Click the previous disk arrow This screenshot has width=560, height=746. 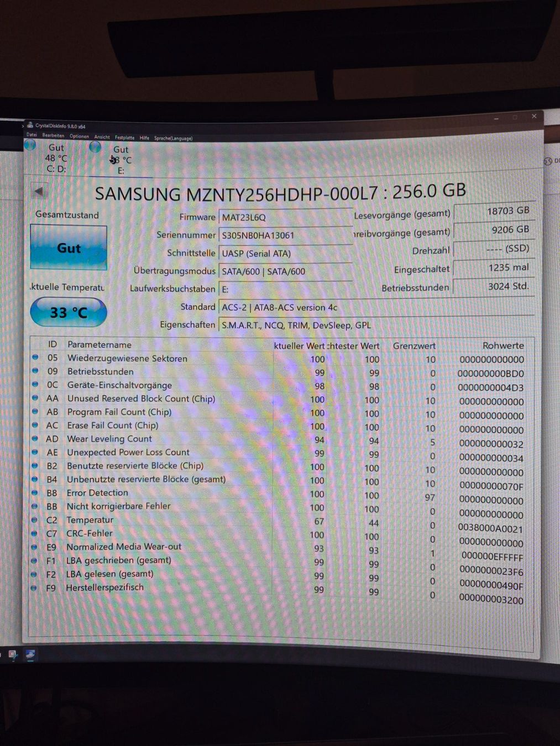[39, 191]
